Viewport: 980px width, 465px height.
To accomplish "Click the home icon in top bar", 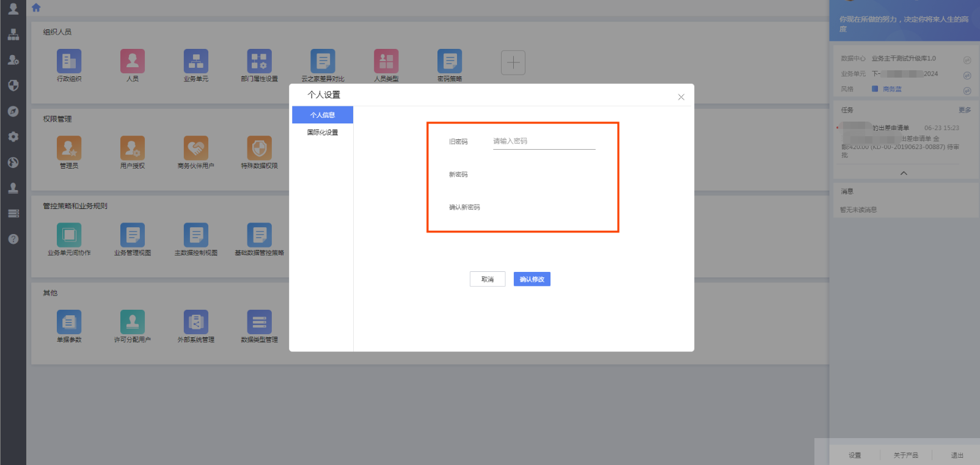I will click(x=36, y=7).
